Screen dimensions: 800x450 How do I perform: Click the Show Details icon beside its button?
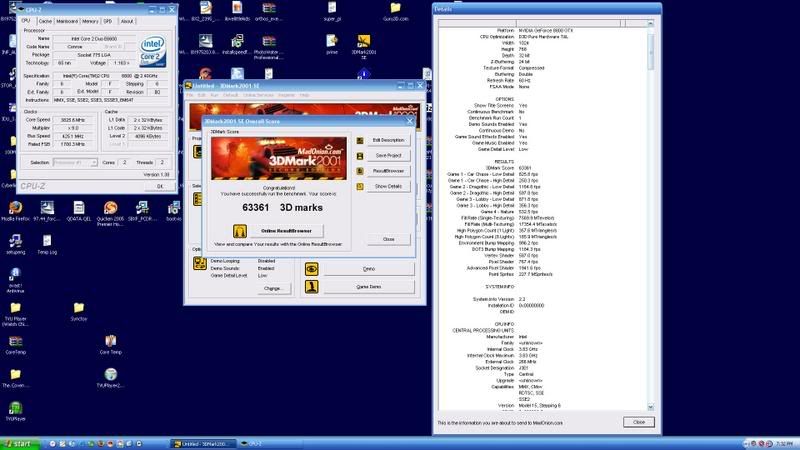[x=360, y=187]
